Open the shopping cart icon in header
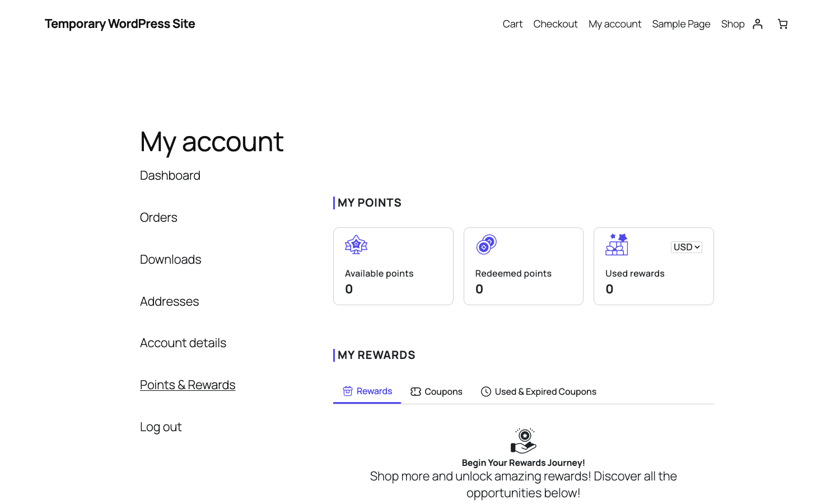The width and height of the screenshot is (840, 504). (x=783, y=24)
